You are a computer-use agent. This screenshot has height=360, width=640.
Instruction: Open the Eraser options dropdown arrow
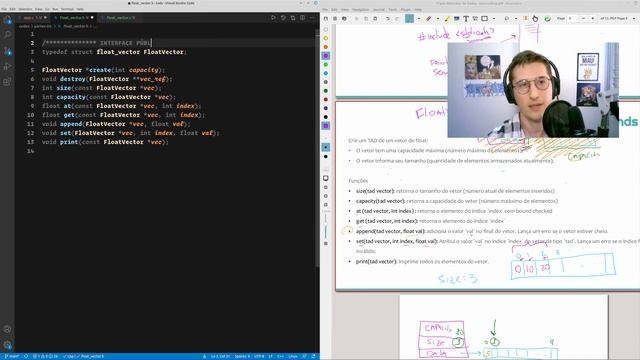coord(438,18)
